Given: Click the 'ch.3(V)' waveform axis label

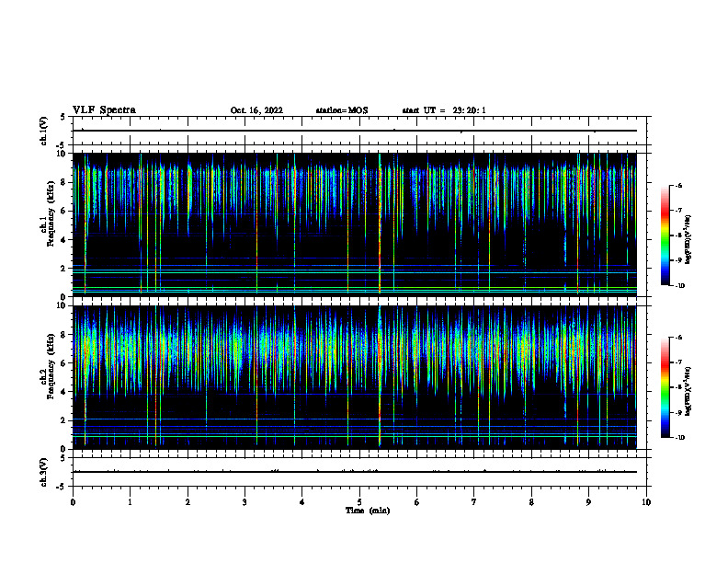Looking at the screenshot, I should [44, 472].
